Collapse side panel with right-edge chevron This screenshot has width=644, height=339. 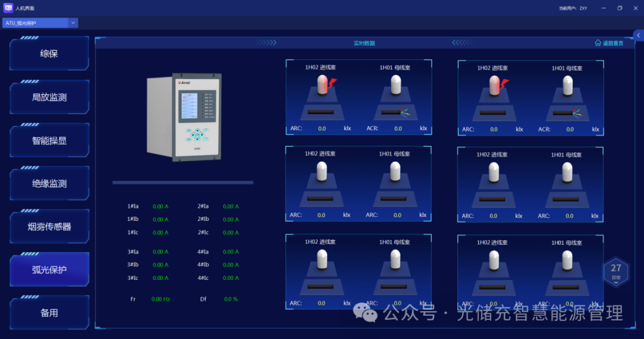(638, 36)
